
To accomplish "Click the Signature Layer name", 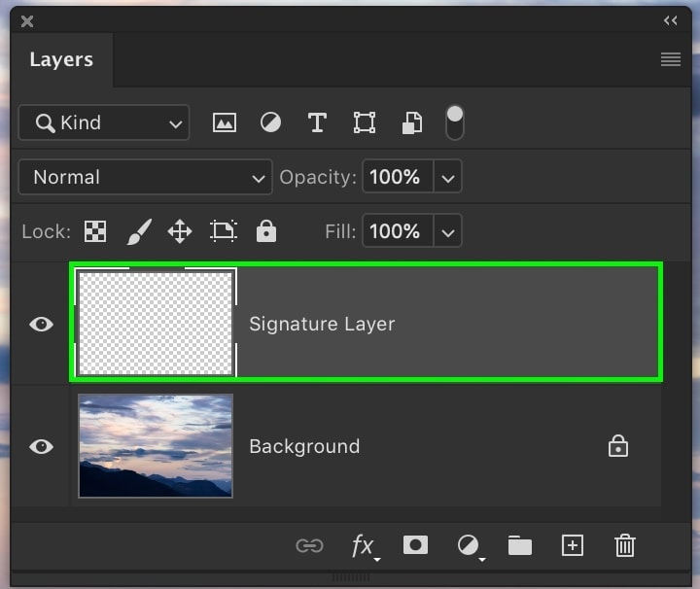I will pos(322,324).
